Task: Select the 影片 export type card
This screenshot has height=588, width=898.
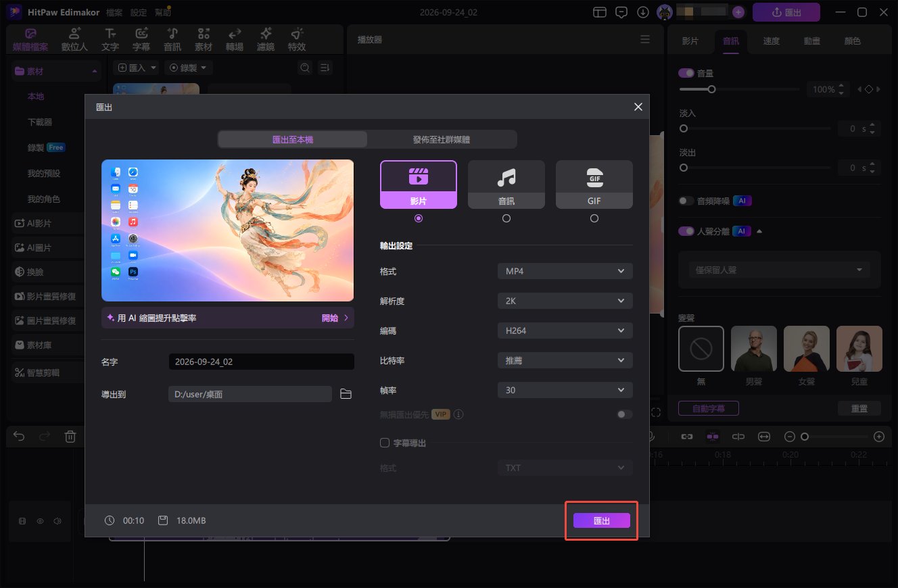Action: [x=419, y=185]
